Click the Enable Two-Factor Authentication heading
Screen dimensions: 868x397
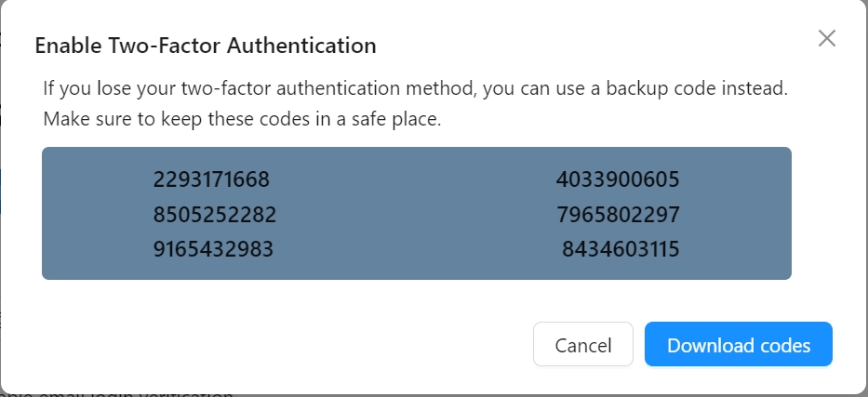206,46
